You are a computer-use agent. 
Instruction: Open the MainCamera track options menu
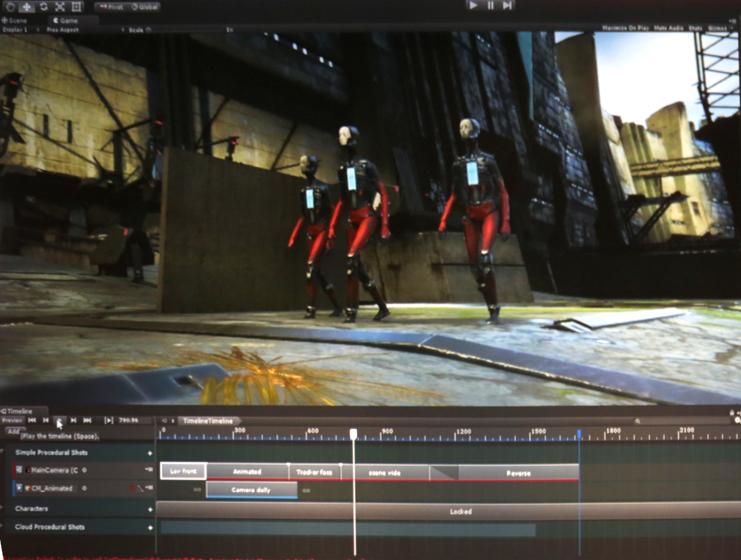[149, 470]
